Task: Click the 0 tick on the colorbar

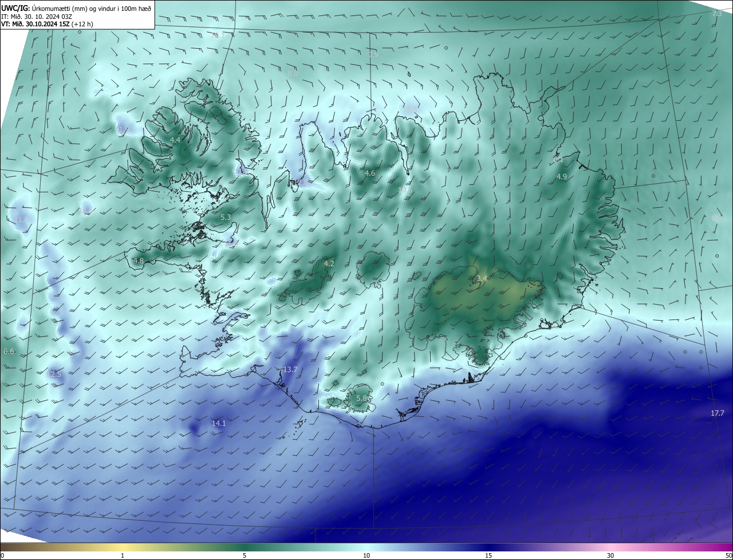Action: click(2, 555)
